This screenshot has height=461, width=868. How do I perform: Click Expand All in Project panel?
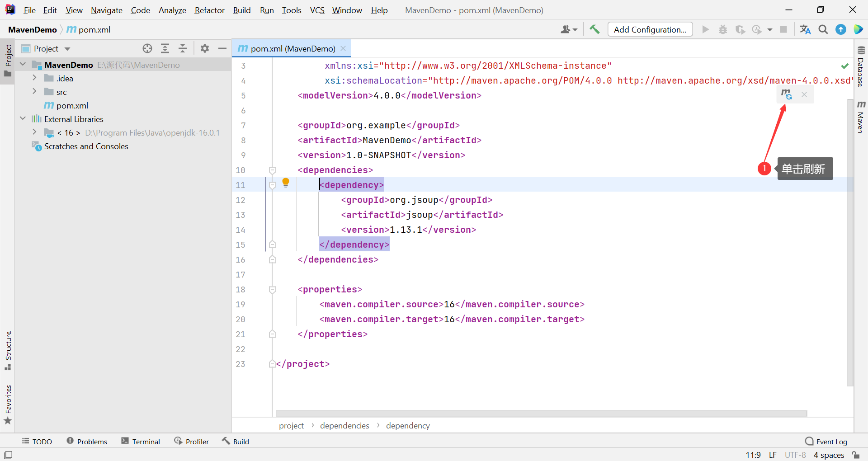(x=165, y=48)
